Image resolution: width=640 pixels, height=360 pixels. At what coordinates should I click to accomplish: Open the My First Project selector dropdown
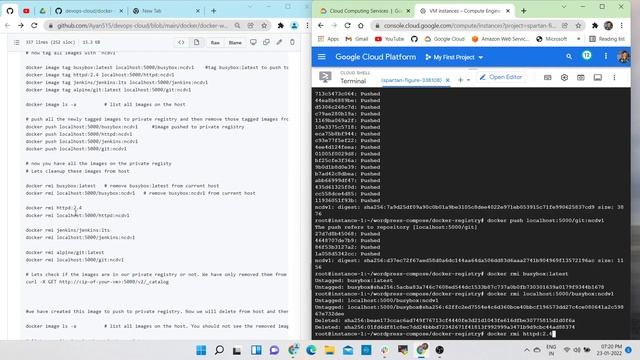(454, 57)
